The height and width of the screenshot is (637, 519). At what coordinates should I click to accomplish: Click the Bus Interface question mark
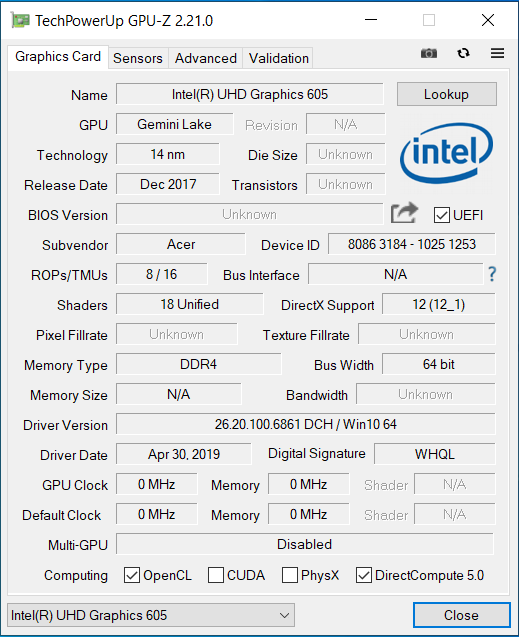tap(492, 274)
